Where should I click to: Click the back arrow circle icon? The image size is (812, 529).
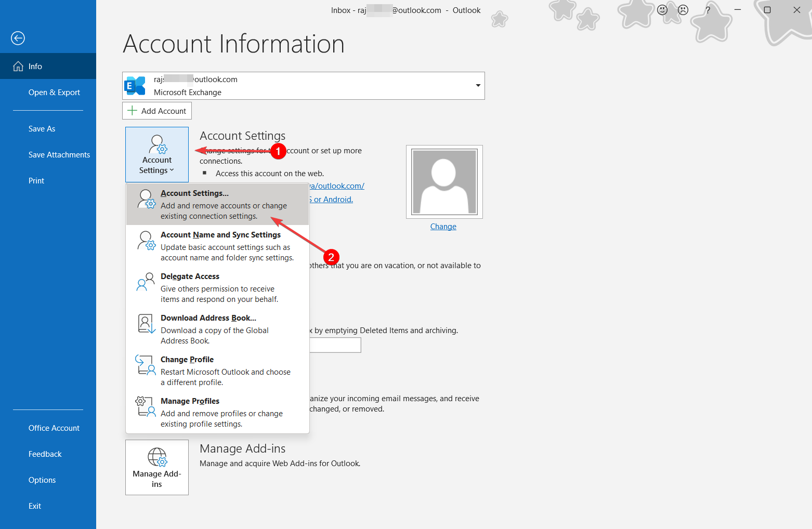(18, 38)
